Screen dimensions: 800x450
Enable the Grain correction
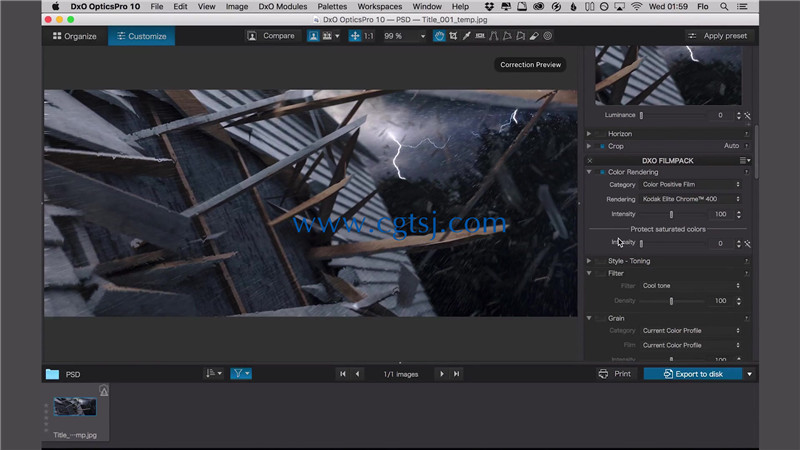[x=602, y=318]
